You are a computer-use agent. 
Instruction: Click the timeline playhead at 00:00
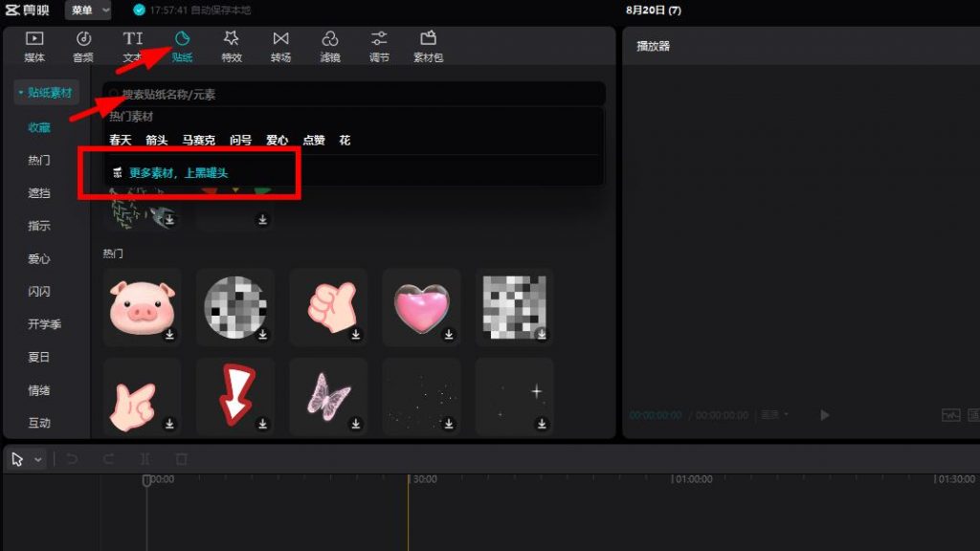146,480
